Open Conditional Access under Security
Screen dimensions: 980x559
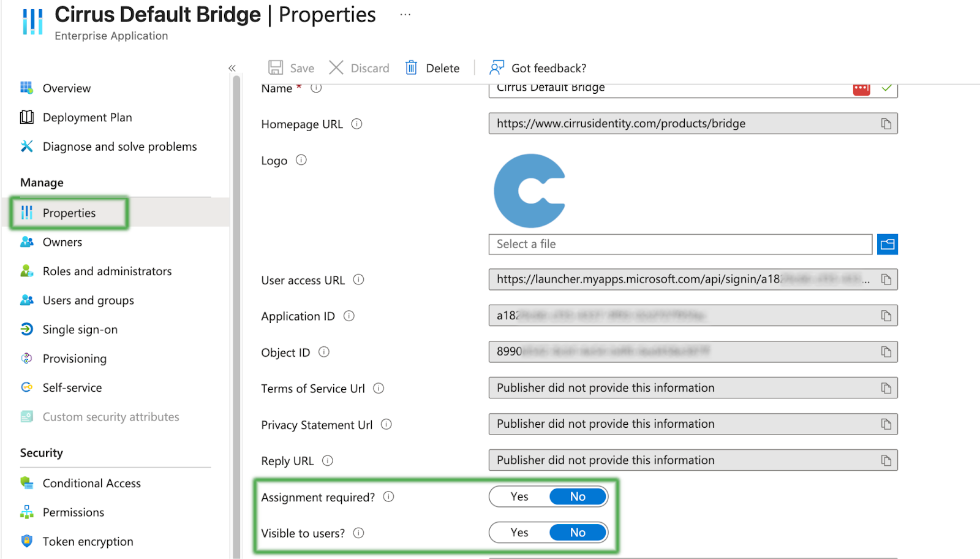point(91,484)
